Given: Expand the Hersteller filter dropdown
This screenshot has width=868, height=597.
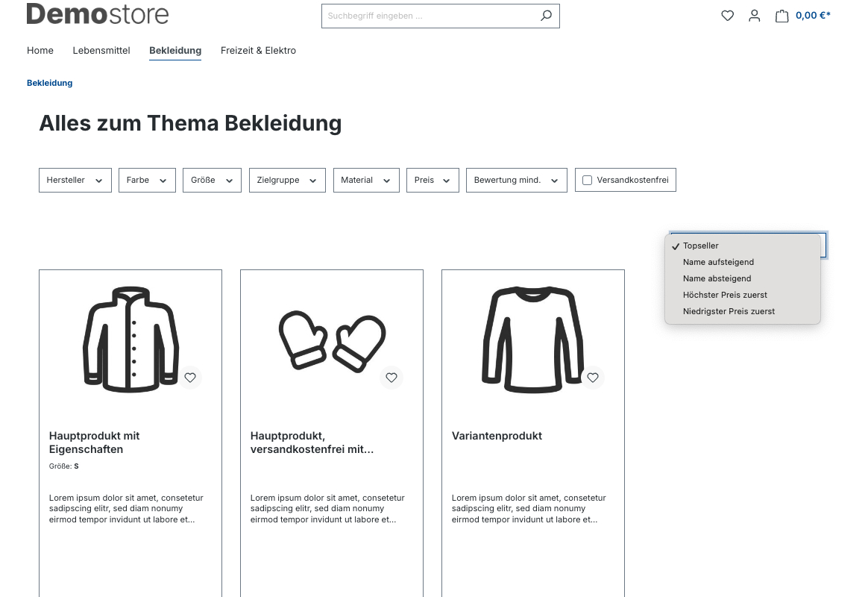Looking at the screenshot, I should 75,181.
